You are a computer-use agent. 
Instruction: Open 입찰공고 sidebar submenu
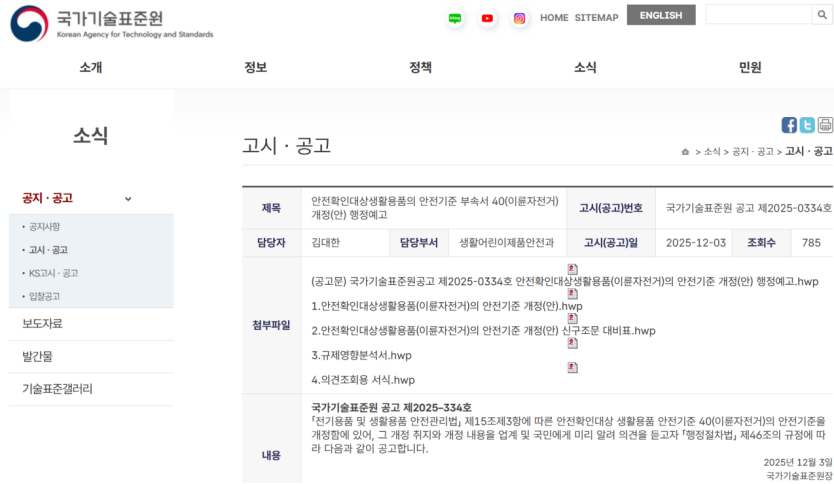44,296
